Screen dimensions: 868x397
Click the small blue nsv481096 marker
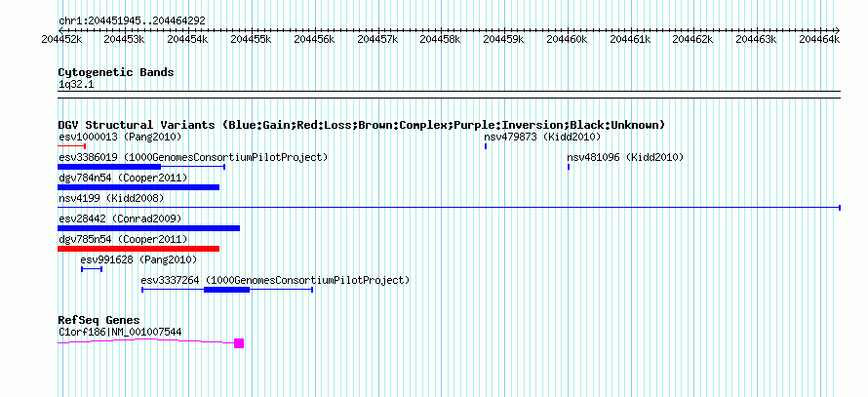point(569,167)
